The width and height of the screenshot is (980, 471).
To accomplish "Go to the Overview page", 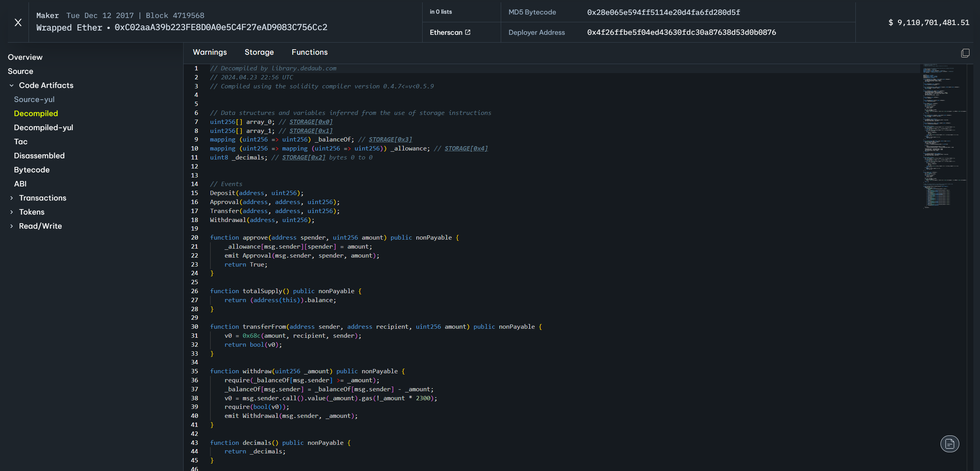I will [25, 57].
